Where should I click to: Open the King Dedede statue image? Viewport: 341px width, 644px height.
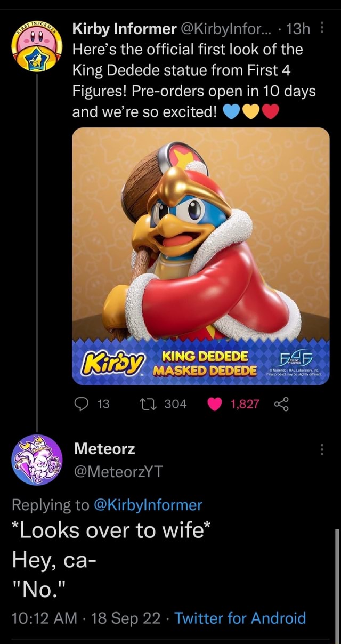click(200, 235)
